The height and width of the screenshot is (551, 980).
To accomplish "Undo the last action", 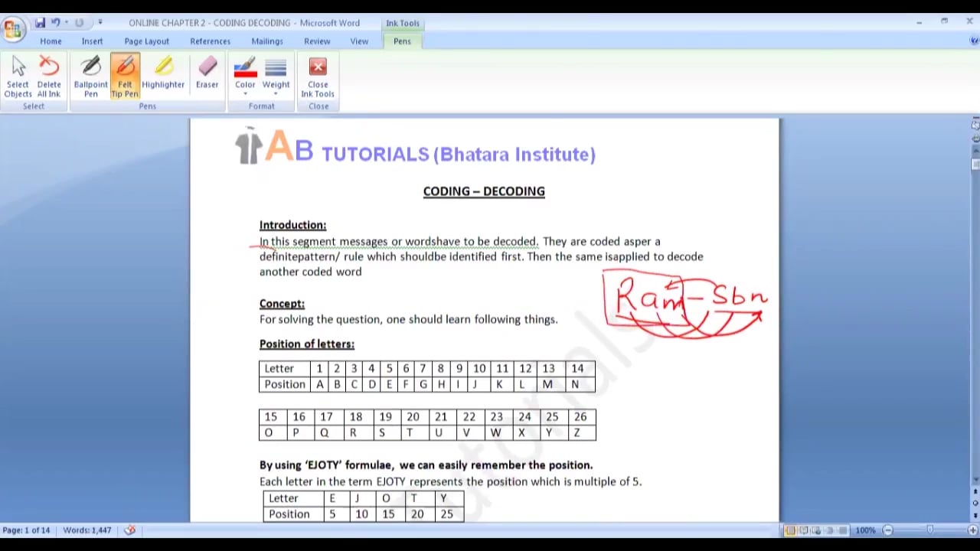I will coord(55,22).
